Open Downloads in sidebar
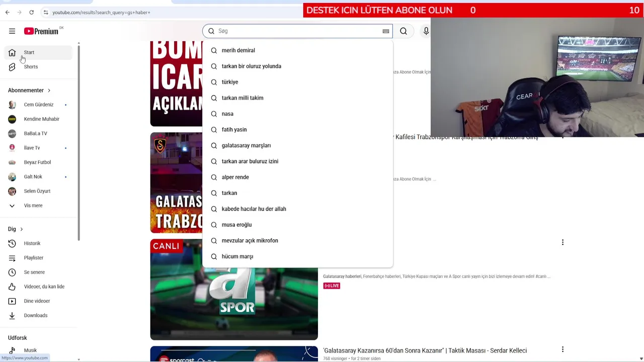 pyautogui.click(x=38, y=315)
